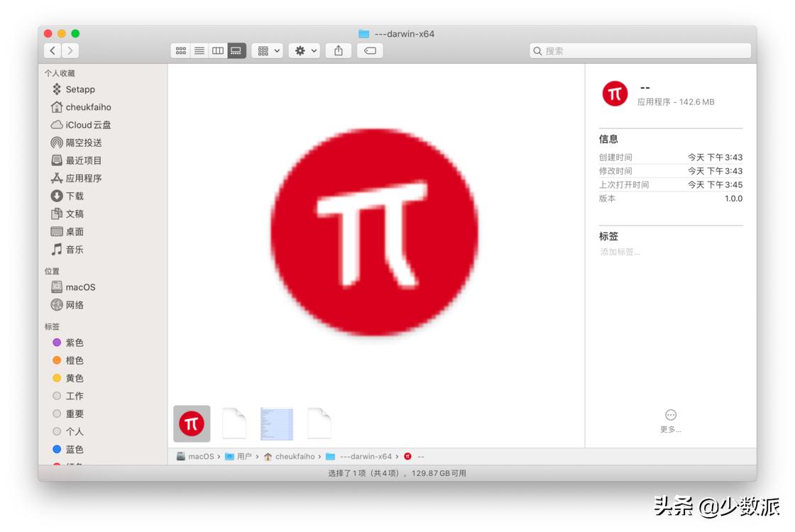Open the grouping options dropdown

(268, 50)
